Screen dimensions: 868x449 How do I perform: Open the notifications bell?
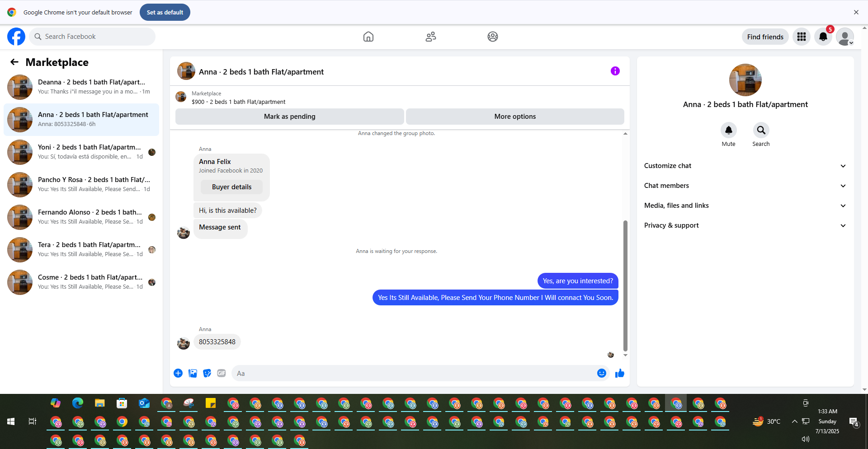(823, 37)
